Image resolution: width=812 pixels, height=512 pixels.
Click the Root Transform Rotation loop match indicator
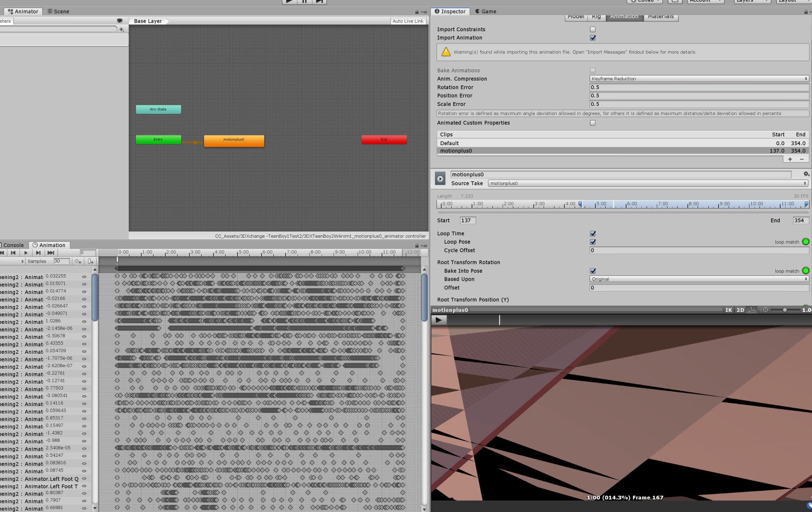(806, 271)
